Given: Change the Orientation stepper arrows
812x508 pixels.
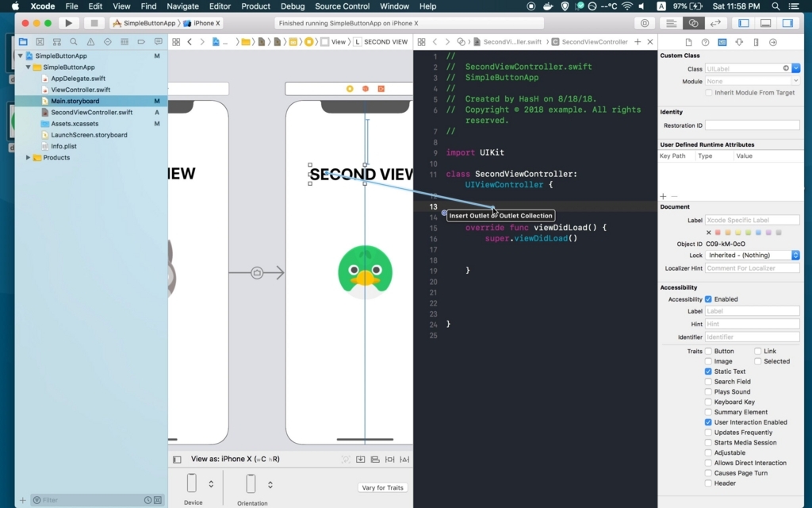Looking at the screenshot, I should (270, 485).
